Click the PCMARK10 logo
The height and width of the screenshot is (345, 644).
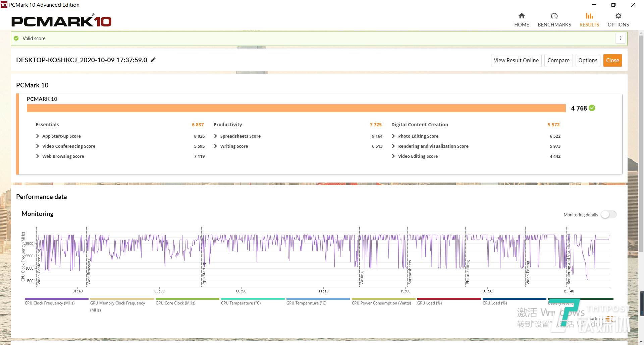click(61, 21)
